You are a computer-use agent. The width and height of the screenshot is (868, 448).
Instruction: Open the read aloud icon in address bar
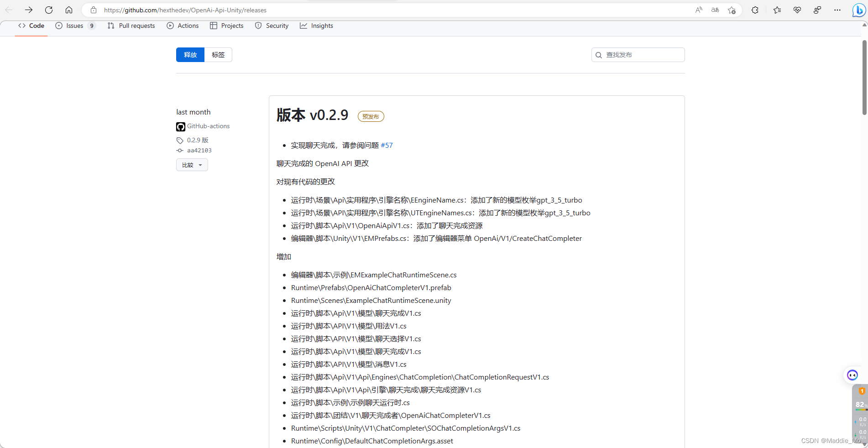coord(699,10)
